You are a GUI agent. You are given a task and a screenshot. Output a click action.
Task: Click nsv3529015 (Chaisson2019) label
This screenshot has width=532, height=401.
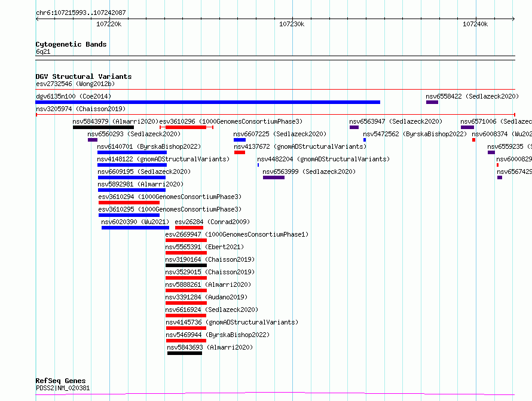[x=210, y=272]
